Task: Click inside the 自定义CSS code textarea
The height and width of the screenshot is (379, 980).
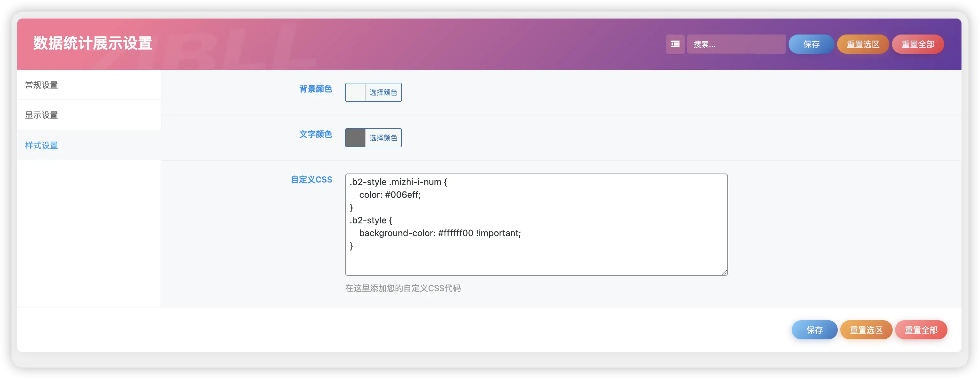Action: click(533, 225)
